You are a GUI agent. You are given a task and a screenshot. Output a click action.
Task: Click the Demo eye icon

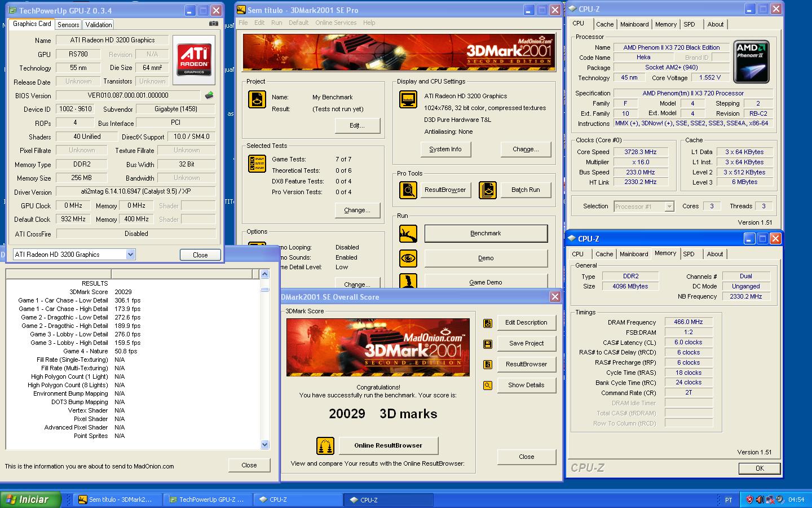pyautogui.click(x=408, y=259)
